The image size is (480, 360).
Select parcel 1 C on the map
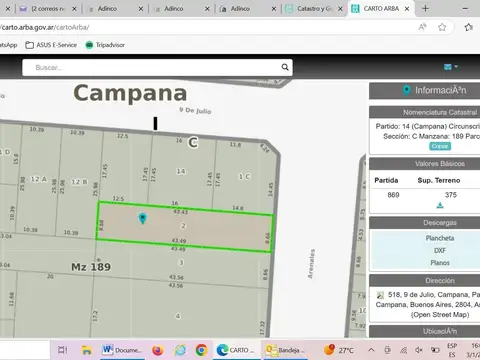(x=244, y=177)
